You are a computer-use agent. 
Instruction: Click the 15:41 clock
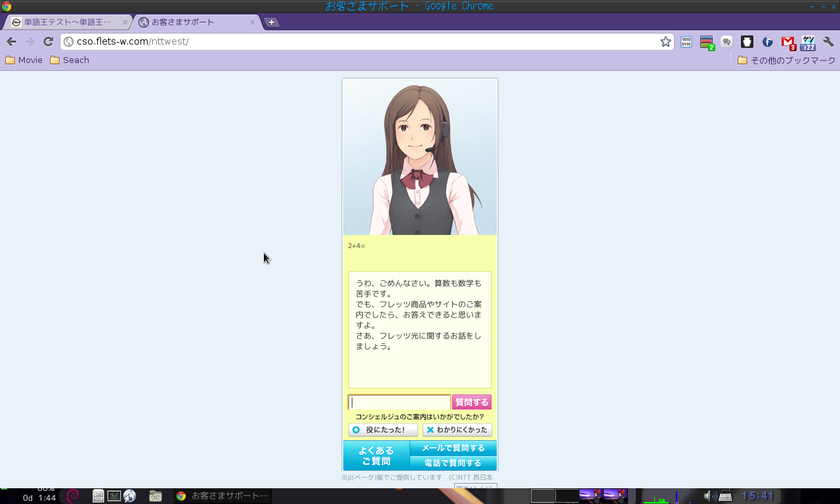point(758,496)
